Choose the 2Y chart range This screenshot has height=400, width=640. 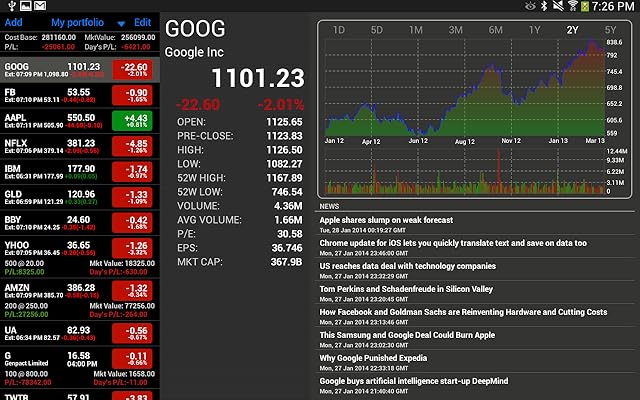click(572, 30)
